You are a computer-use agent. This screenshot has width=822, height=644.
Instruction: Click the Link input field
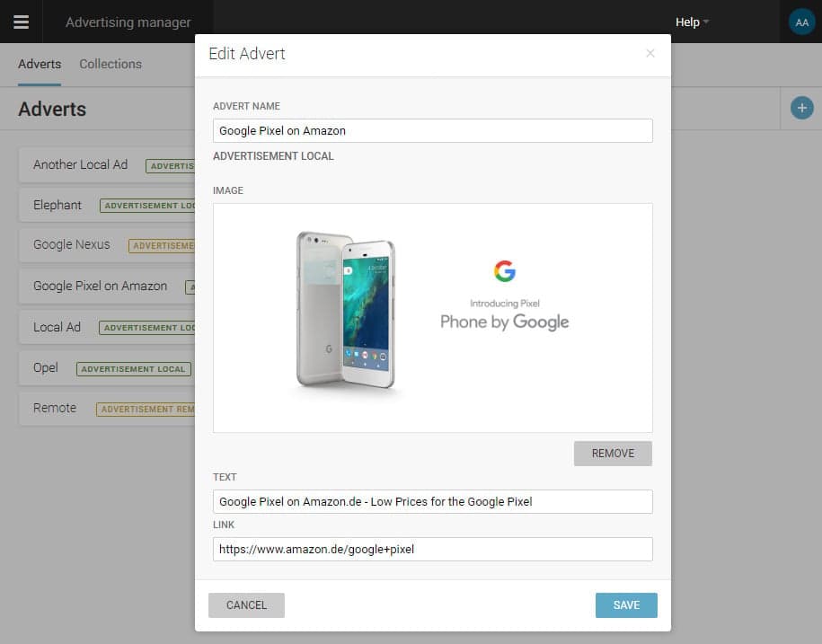pos(432,549)
